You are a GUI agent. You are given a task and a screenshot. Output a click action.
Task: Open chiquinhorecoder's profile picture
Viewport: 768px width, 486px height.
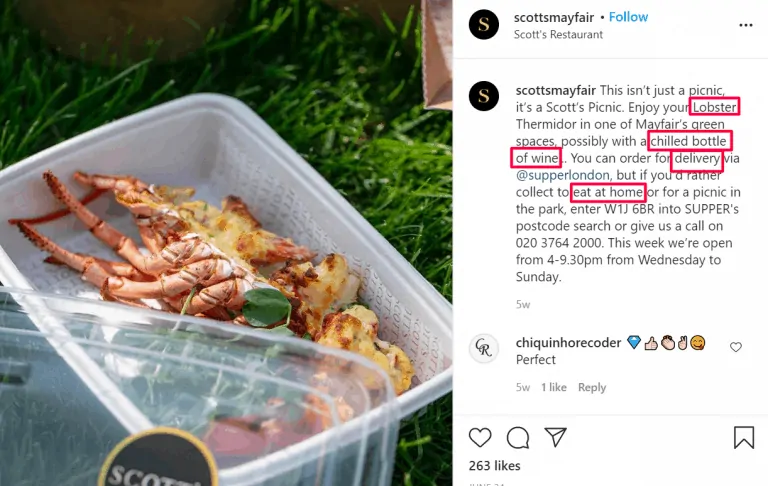[x=484, y=348]
